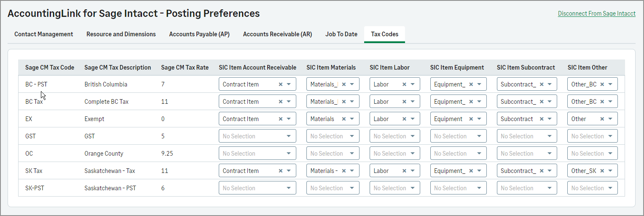This screenshot has width=644, height=216.
Task: Select the Exempt description cell
Action: click(94, 119)
